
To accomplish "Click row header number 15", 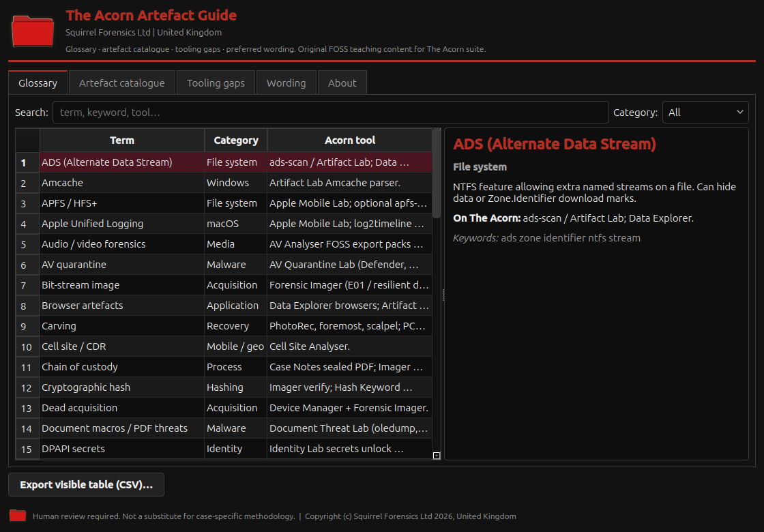I will tap(27, 449).
